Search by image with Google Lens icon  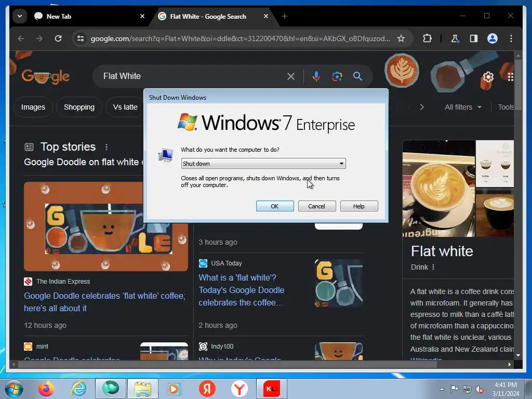tap(337, 76)
